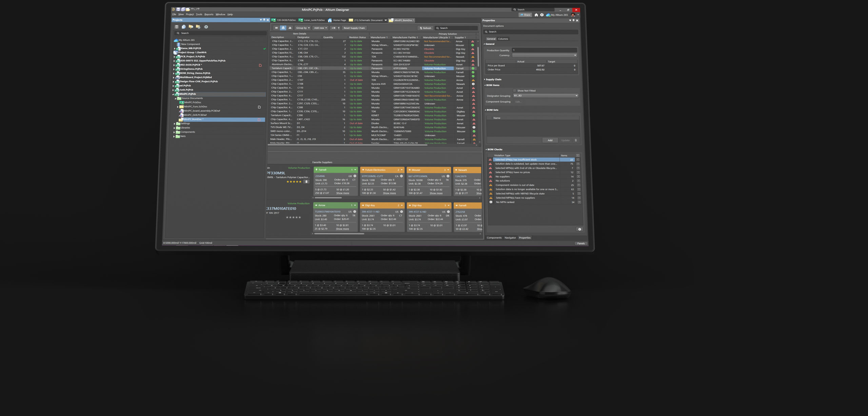Click the BOM Checks settings gear icon

pos(579,229)
